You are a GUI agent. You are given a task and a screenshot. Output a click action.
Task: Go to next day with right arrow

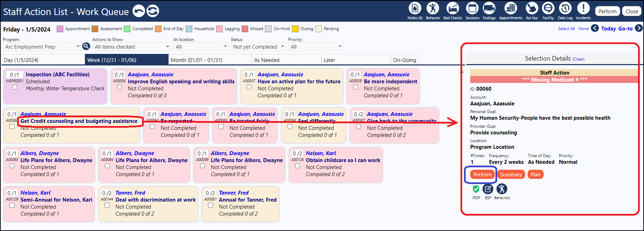639,28
